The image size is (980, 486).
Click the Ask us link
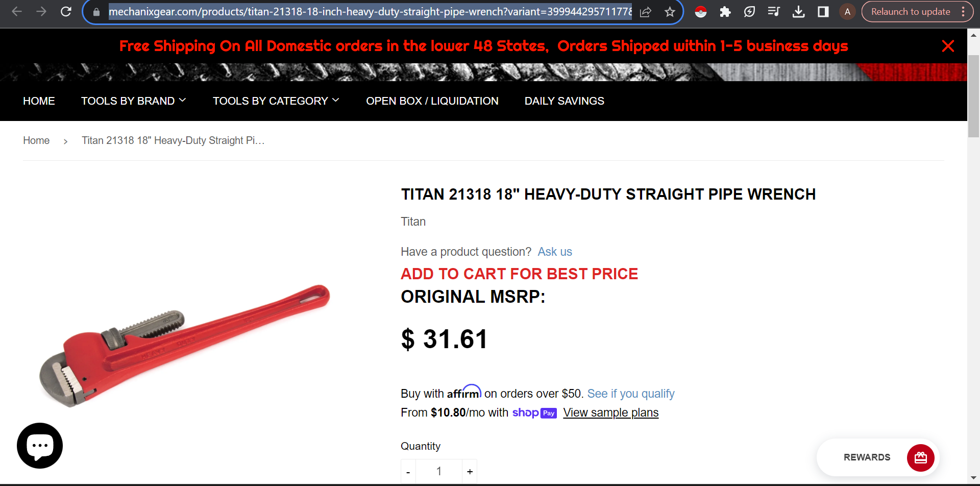point(555,252)
